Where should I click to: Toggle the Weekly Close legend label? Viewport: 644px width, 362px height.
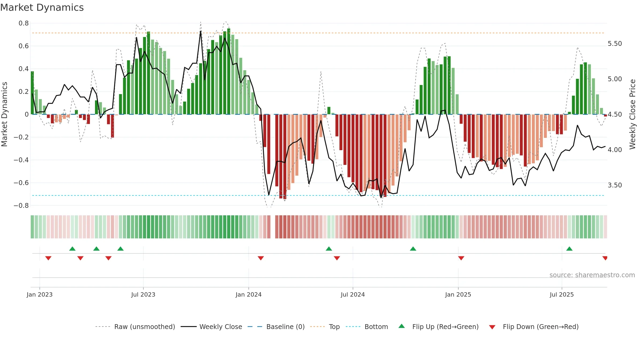(x=221, y=327)
